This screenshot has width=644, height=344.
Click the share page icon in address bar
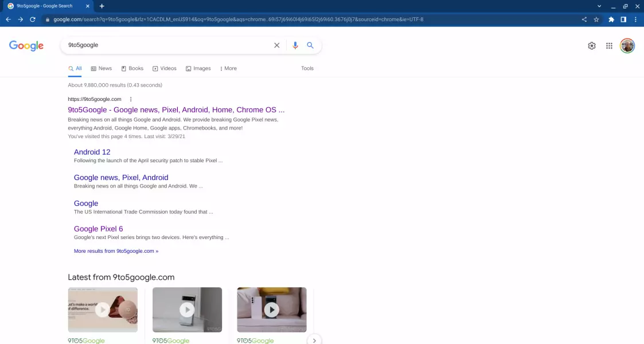584,19
